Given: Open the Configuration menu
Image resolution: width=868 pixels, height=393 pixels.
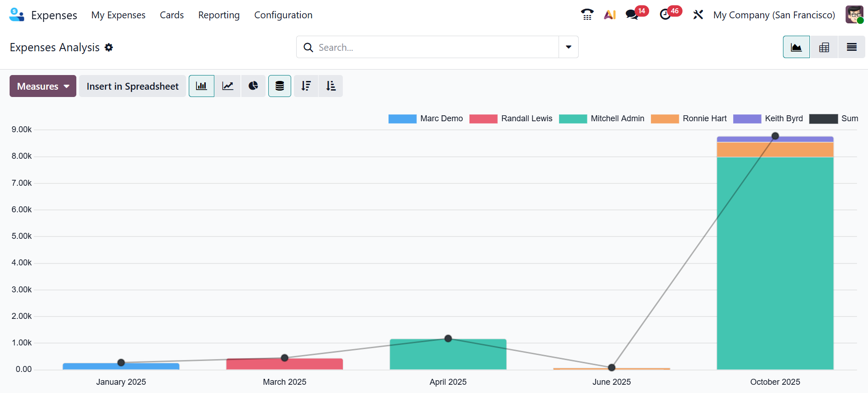Looking at the screenshot, I should click(283, 15).
